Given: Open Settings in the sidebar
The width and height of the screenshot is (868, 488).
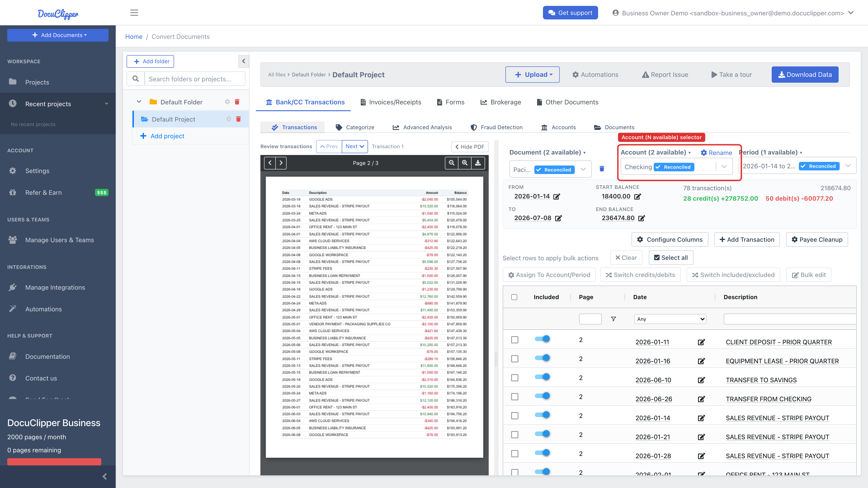Looking at the screenshot, I should tap(37, 171).
